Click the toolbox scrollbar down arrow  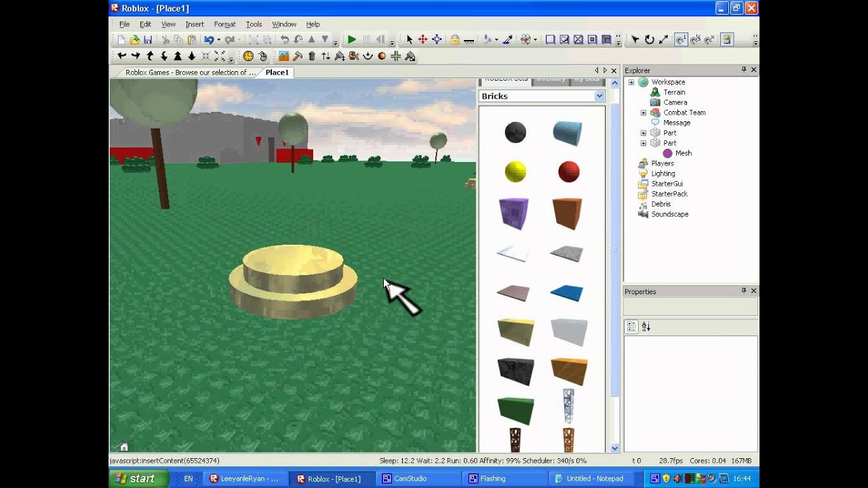(615, 448)
